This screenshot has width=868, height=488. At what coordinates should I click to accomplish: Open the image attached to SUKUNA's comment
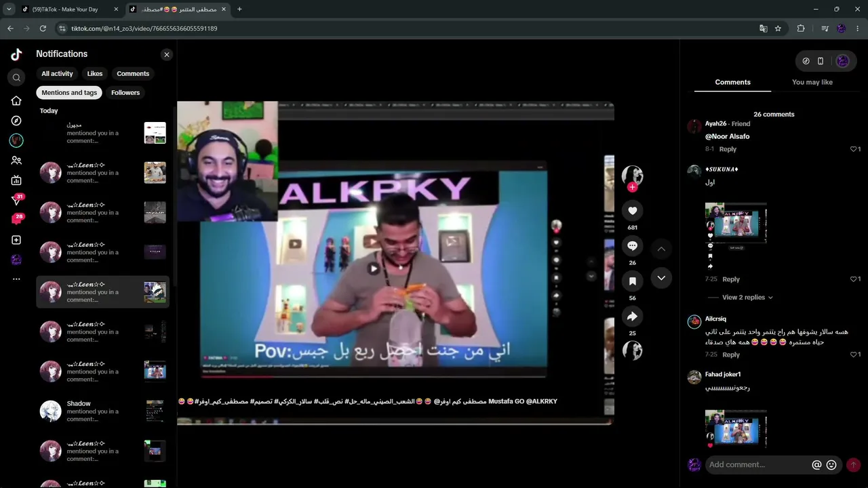[x=736, y=237]
